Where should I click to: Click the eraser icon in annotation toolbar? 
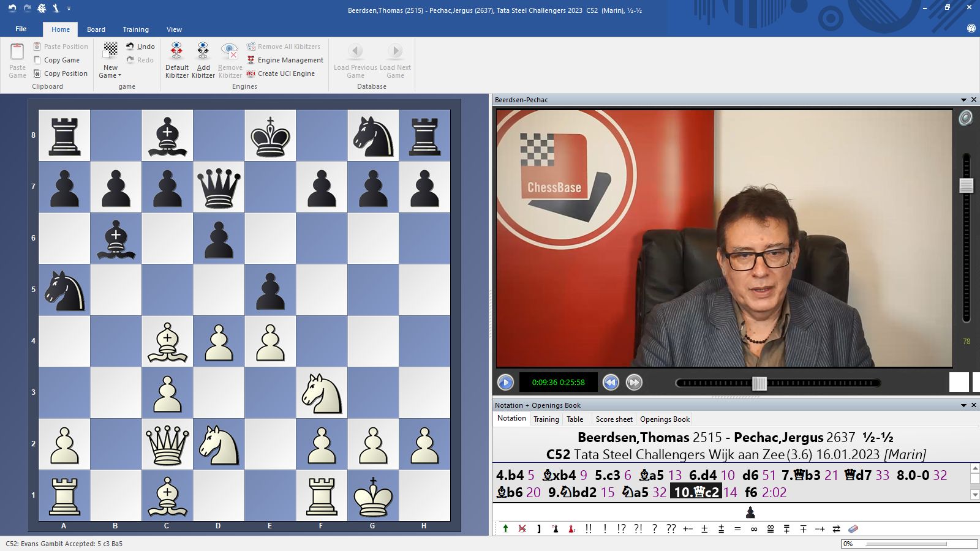pyautogui.click(x=853, y=529)
